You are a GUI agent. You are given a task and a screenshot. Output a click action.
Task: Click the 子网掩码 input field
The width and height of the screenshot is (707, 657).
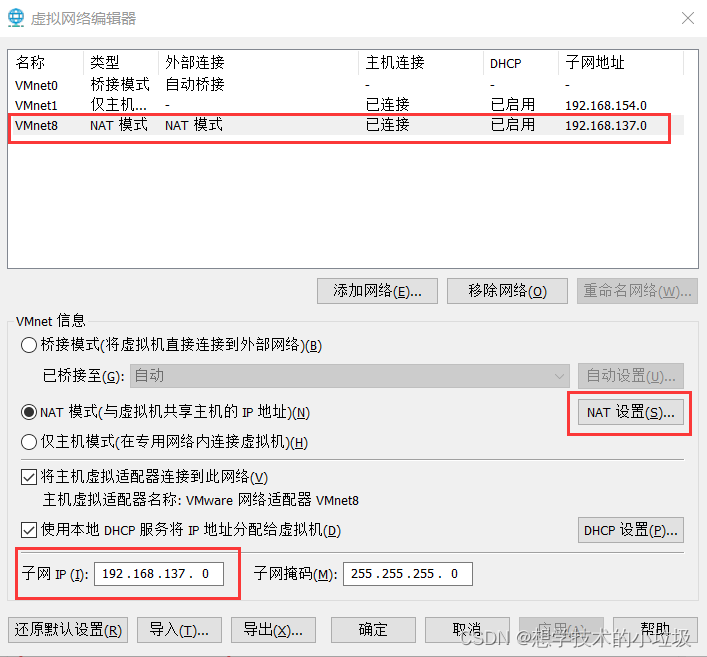tap(408, 574)
